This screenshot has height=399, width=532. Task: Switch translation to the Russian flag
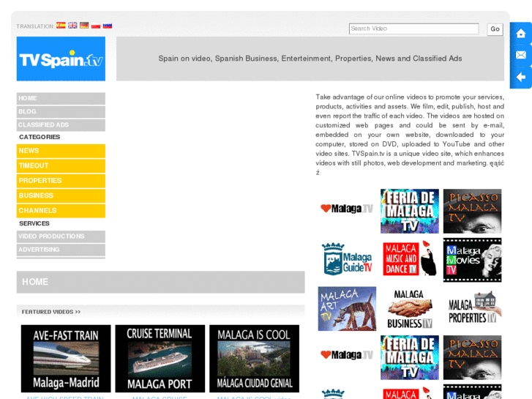[108, 26]
